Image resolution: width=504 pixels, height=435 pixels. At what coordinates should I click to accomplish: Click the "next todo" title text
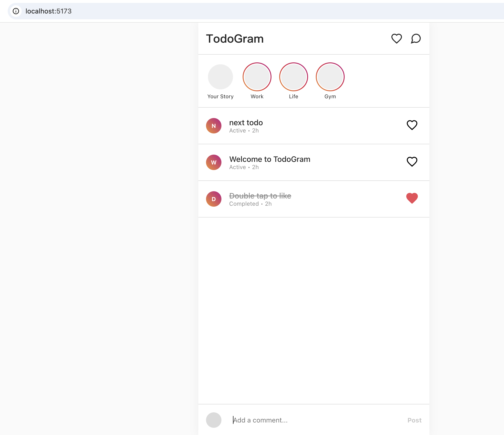(x=246, y=123)
